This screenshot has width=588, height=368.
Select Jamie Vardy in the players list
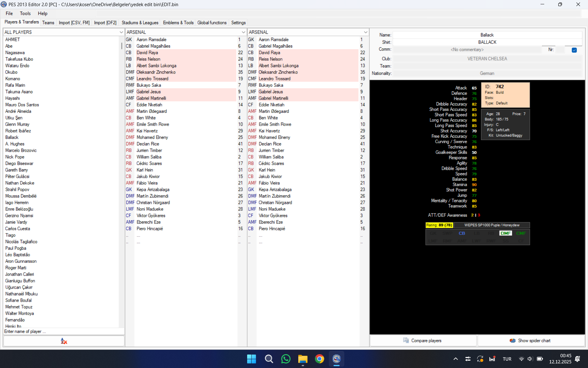click(x=16, y=222)
